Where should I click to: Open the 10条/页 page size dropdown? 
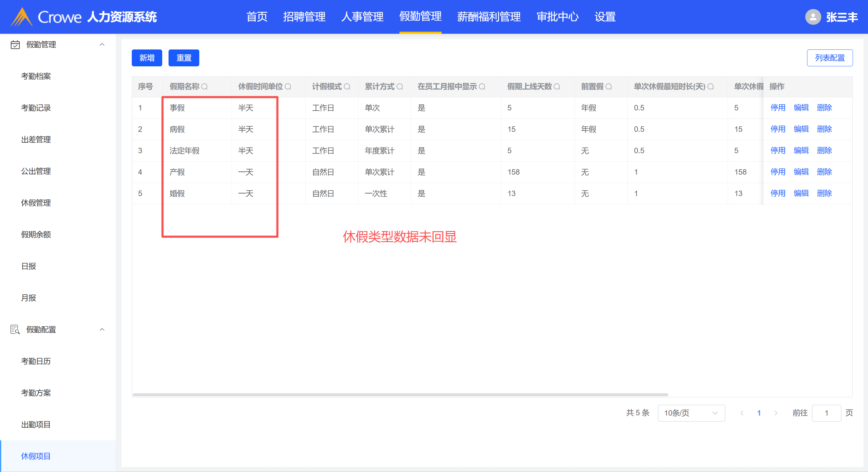(691, 413)
